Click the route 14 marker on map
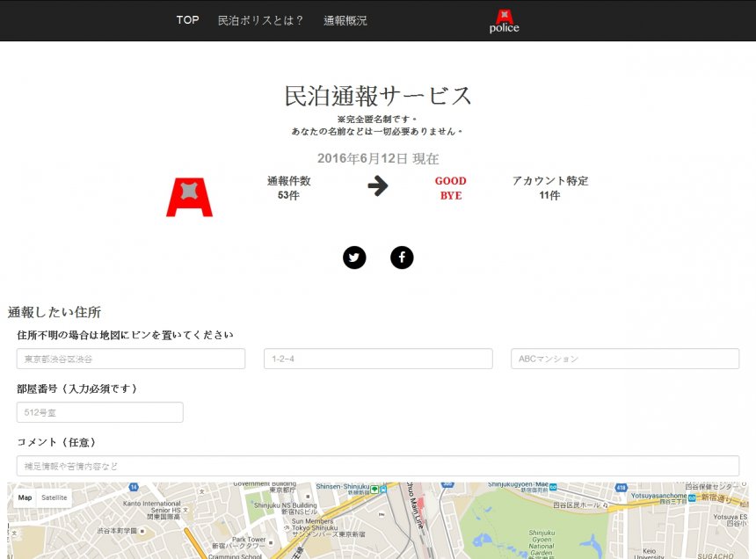 134,486
